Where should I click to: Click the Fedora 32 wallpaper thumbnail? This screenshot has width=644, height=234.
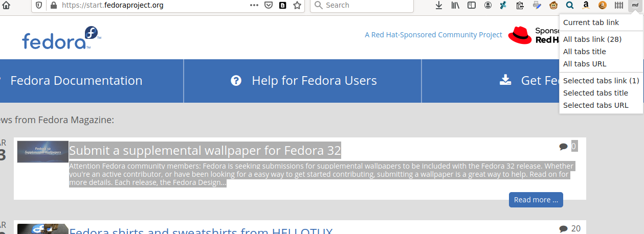(x=43, y=152)
